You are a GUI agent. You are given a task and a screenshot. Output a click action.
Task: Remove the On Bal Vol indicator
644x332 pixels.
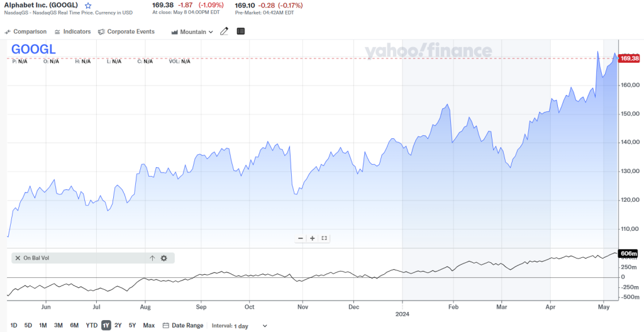click(x=17, y=258)
